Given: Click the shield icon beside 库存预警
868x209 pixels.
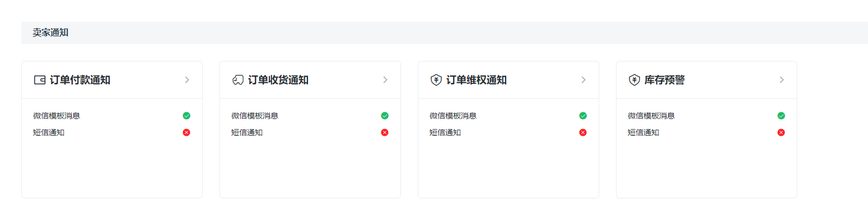Looking at the screenshot, I should [x=634, y=80].
